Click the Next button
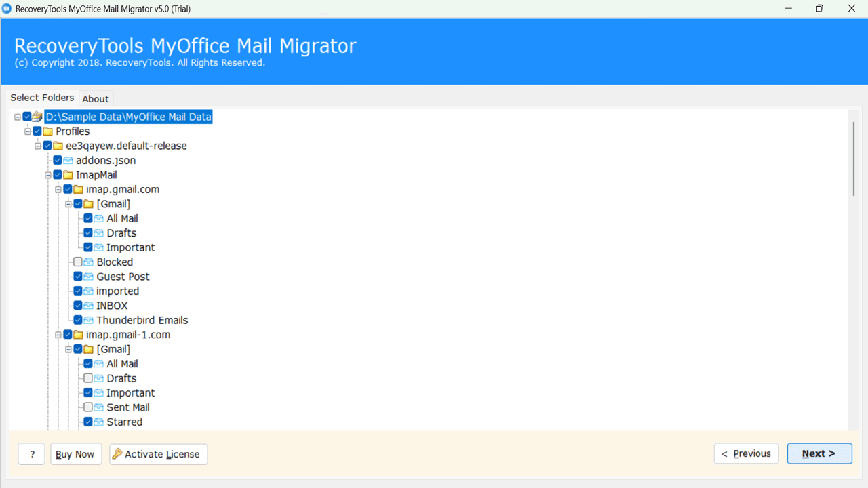Image resolution: width=868 pixels, height=488 pixels. pyautogui.click(x=819, y=453)
